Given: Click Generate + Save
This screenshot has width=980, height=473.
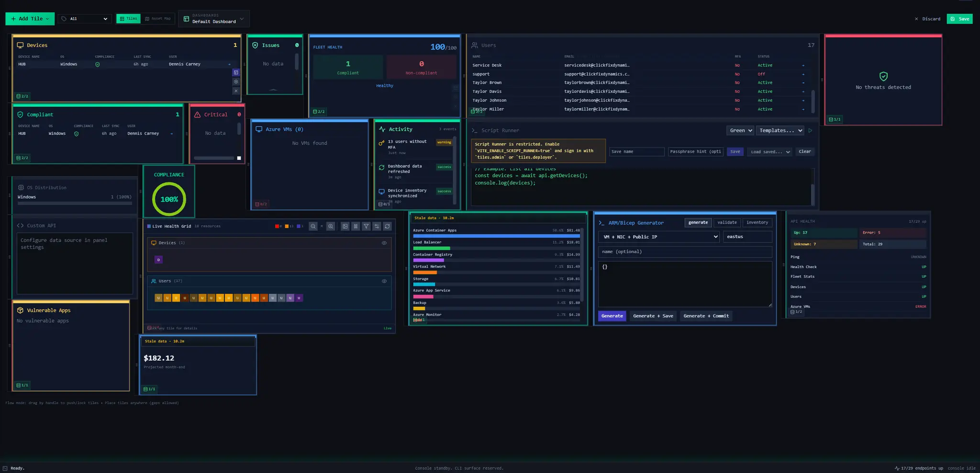Looking at the screenshot, I should (653, 316).
